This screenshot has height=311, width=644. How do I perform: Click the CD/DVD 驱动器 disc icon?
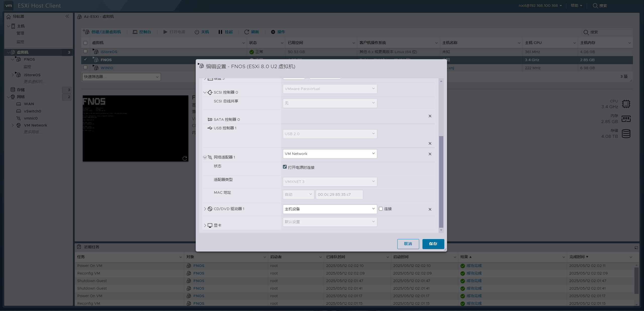(x=210, y=209)
